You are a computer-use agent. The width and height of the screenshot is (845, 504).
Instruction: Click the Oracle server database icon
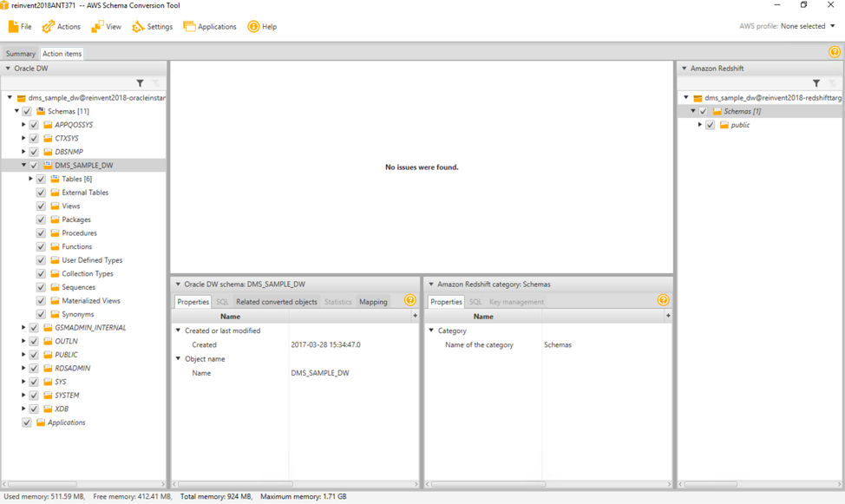pos(22,98)
